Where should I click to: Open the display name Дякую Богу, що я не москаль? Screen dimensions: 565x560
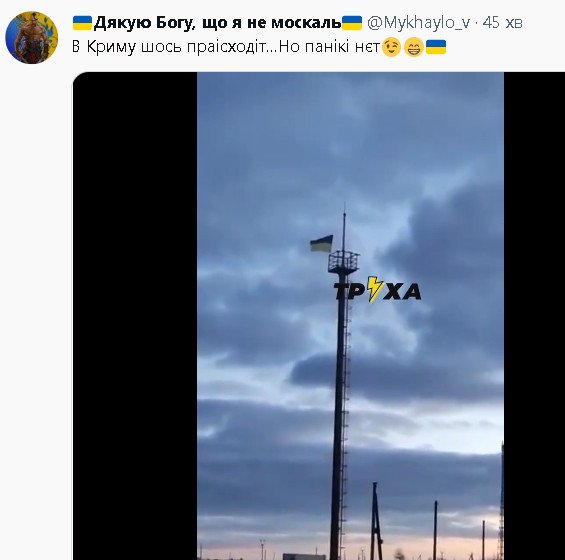pos(217,23)
